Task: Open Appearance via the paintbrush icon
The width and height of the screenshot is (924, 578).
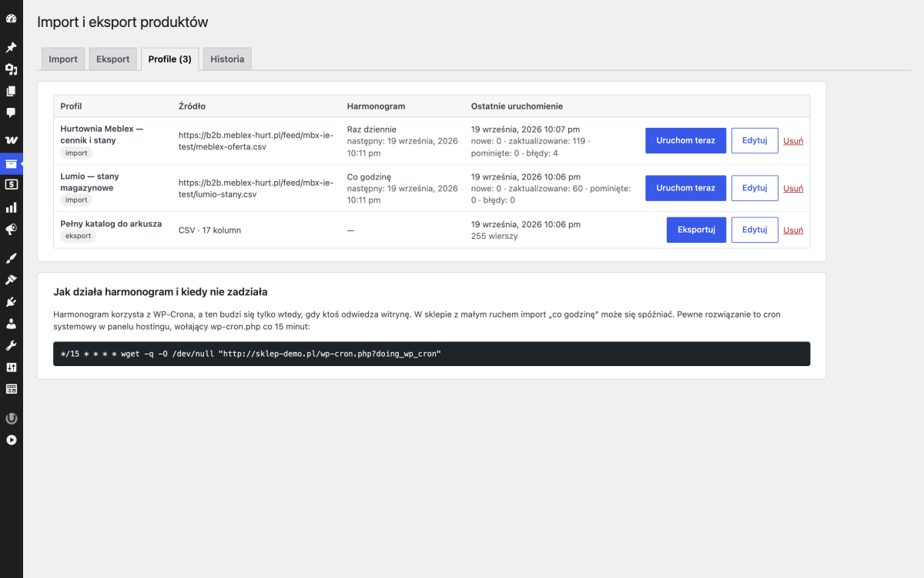Action: [12, 257]
